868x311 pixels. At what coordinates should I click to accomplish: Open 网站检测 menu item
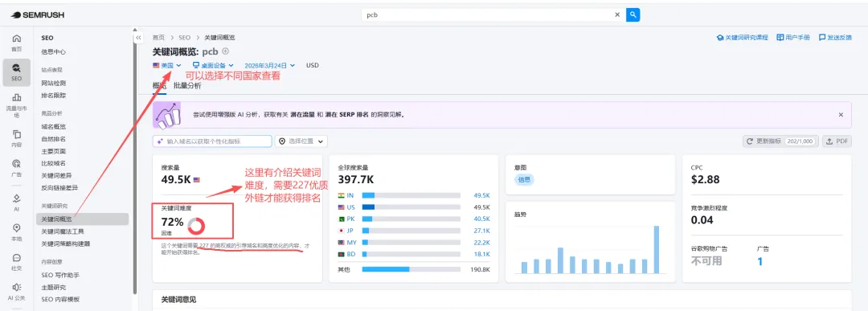(x=54, y=83)
